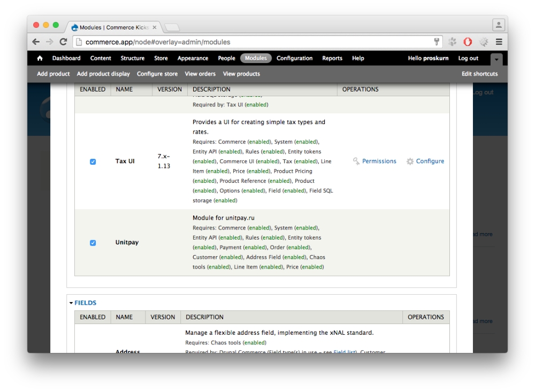The image size is (535, 392).
Task: Click the Drupal home icon in admin bar
Action: pyautogui.click(x=40, y=58)
